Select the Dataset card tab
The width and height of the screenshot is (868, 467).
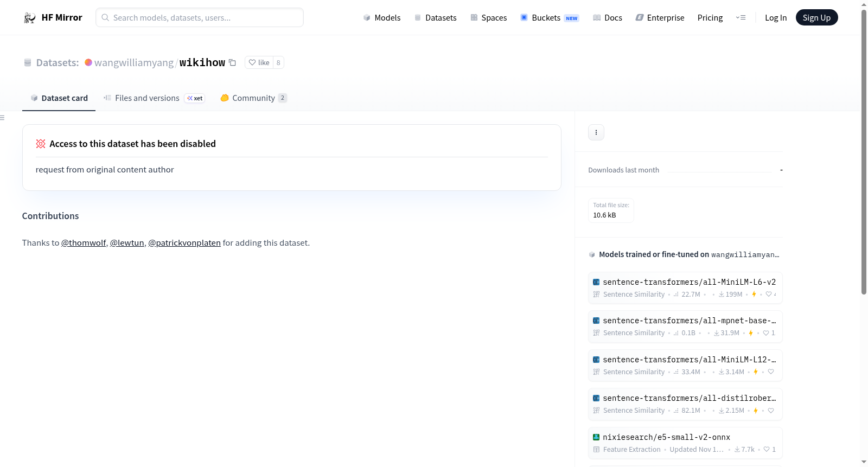click(59, 98)
